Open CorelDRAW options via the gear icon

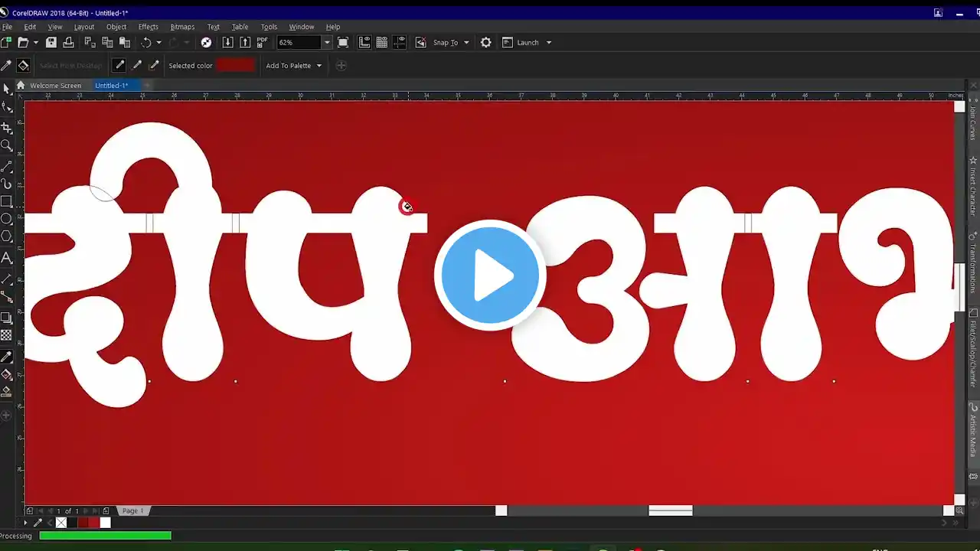click(x=485, y=42)
